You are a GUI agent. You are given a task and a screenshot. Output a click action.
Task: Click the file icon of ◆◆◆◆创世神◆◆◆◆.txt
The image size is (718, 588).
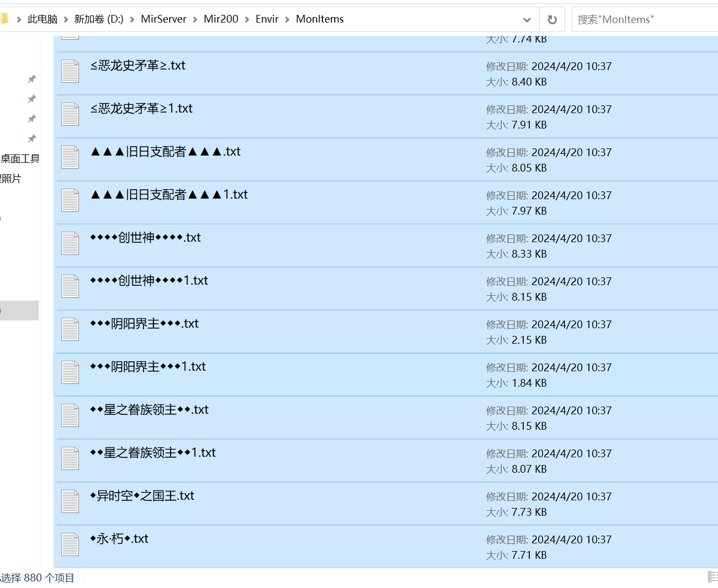click(x=70, y=243)
